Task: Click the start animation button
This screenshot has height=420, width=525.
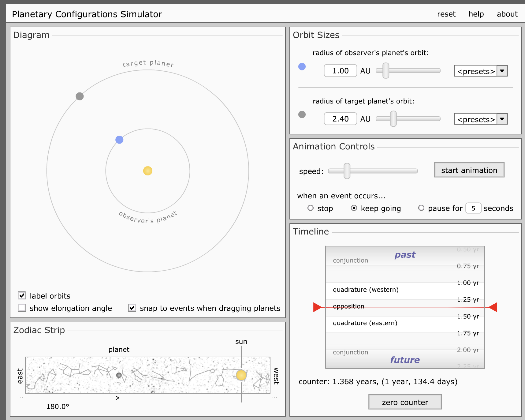Action: [469, 170]
